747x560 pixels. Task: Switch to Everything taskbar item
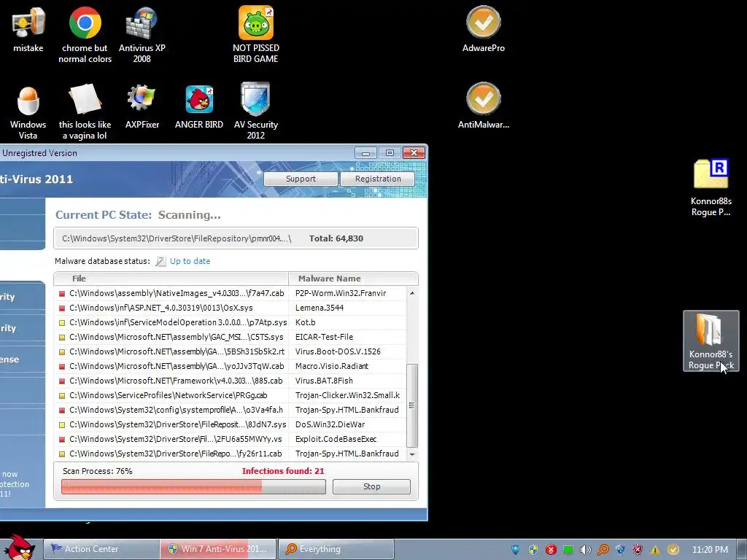click(336, 549)
